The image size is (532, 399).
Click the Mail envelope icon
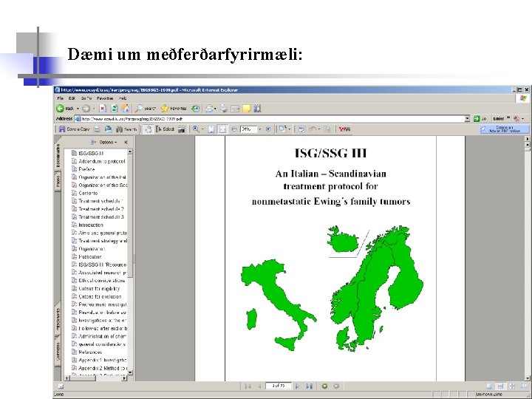210,109
